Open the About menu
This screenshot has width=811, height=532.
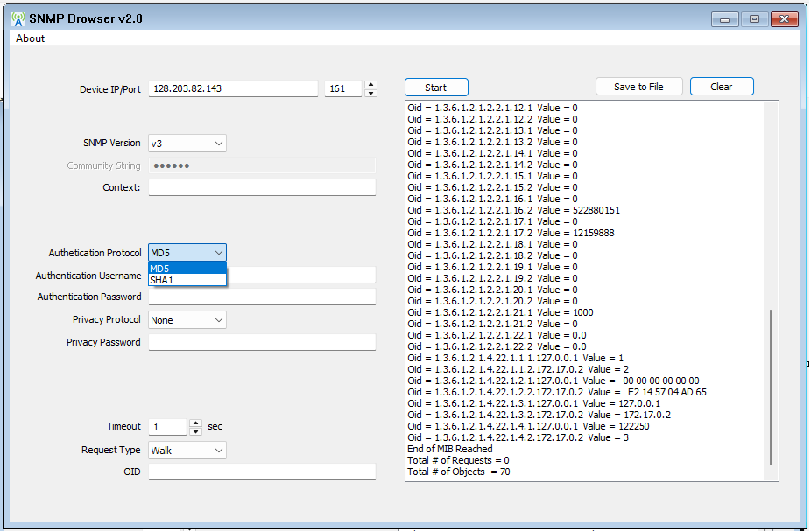click(x=29, y=38)
